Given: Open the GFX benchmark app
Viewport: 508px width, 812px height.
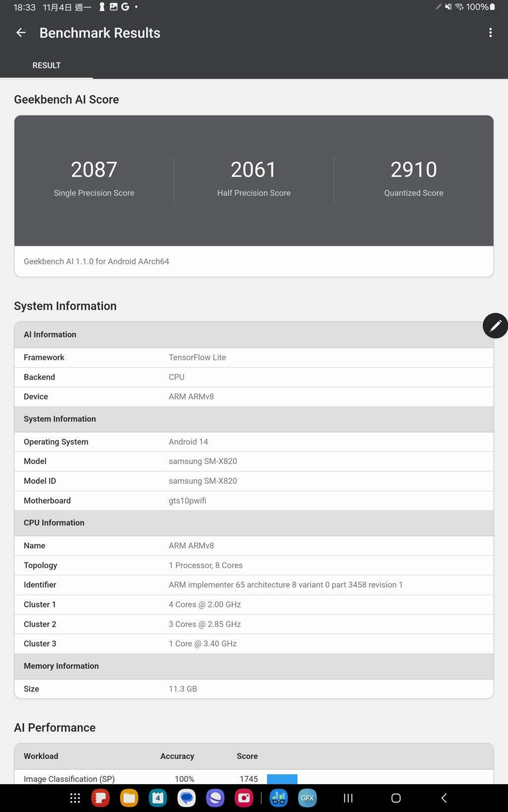Looking at the screenshot, I should (308, 798).
